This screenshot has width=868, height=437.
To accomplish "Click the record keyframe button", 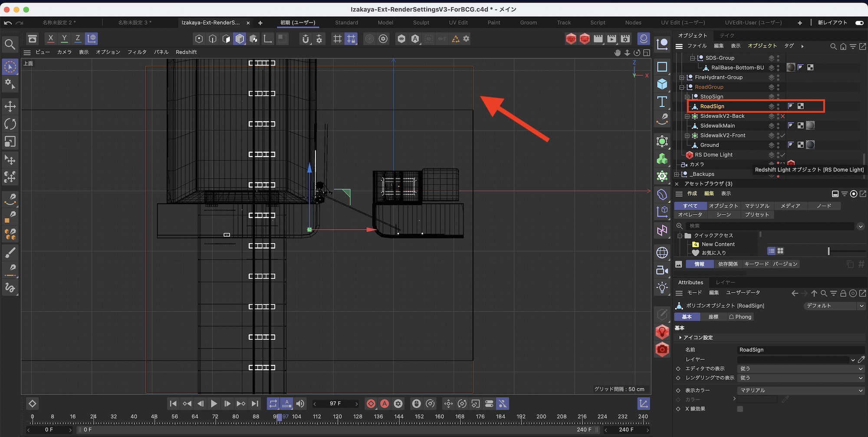I will [371, 404].
